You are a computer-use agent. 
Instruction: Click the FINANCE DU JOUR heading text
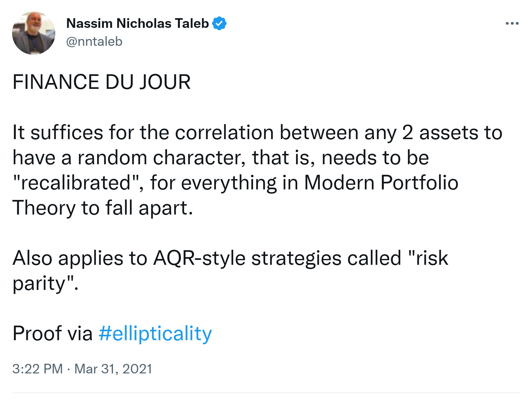tap(102, 82)
